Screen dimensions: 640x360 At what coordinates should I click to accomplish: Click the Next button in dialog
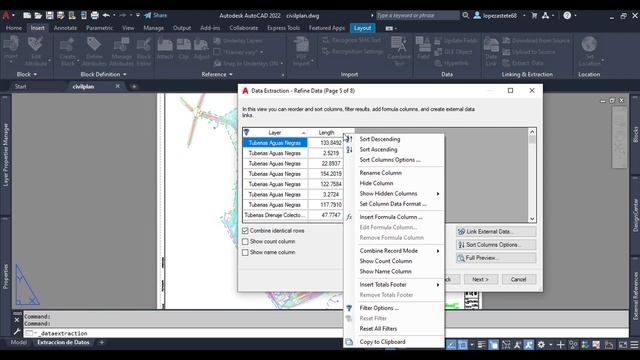(x=480, y=279)
